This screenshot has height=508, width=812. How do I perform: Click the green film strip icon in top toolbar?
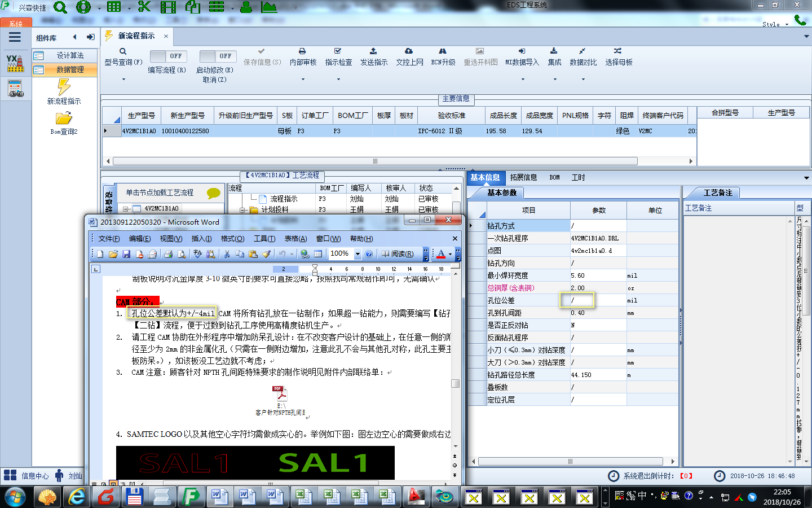coord(168,7)
